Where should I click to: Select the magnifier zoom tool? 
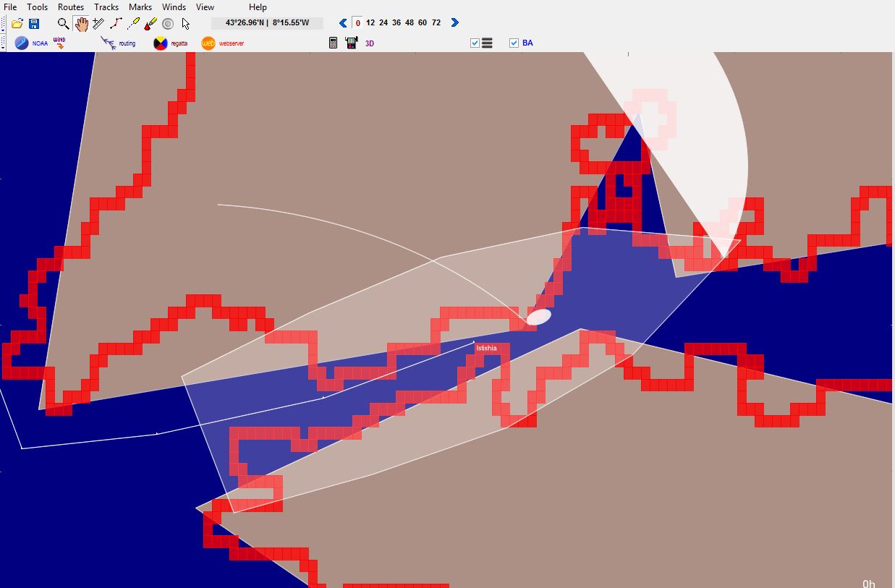[64, 23]
